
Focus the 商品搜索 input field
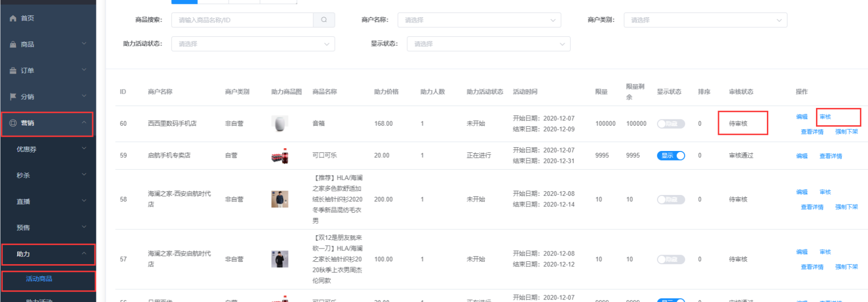click(242, 20)
